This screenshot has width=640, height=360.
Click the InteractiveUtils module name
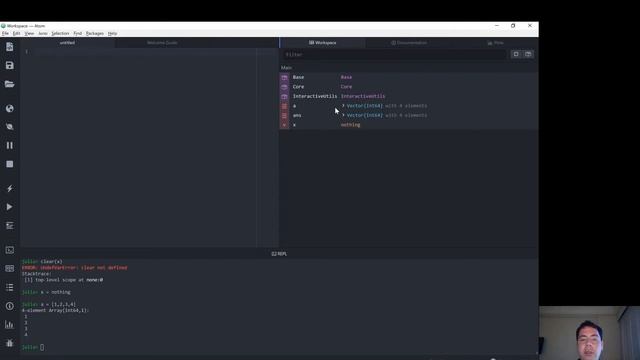[x=315, y=96]
